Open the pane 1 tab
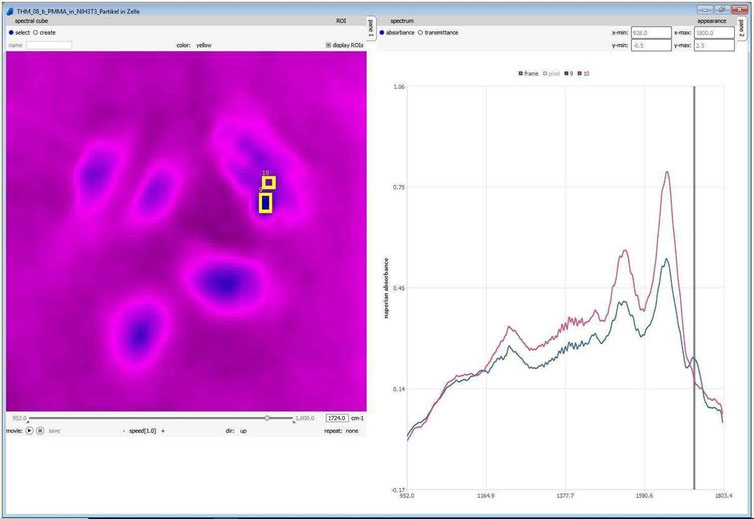 (371, 28)
